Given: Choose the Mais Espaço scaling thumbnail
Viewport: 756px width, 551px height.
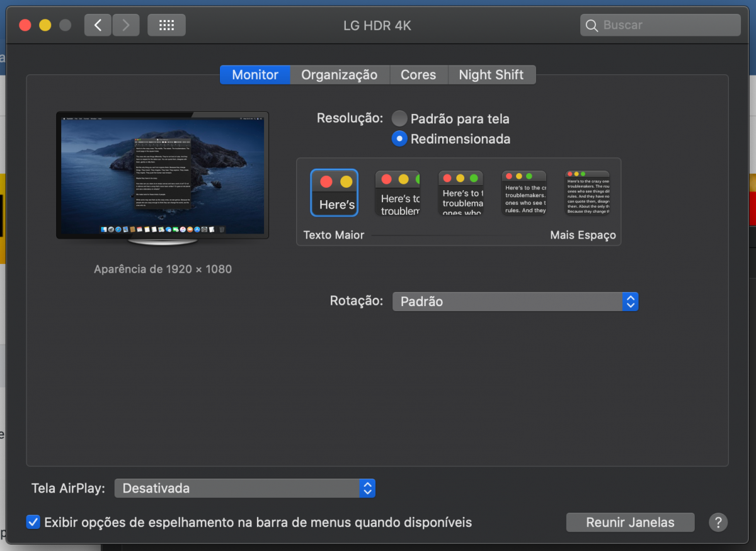Looking at the screenshot, I should (587, 193).
